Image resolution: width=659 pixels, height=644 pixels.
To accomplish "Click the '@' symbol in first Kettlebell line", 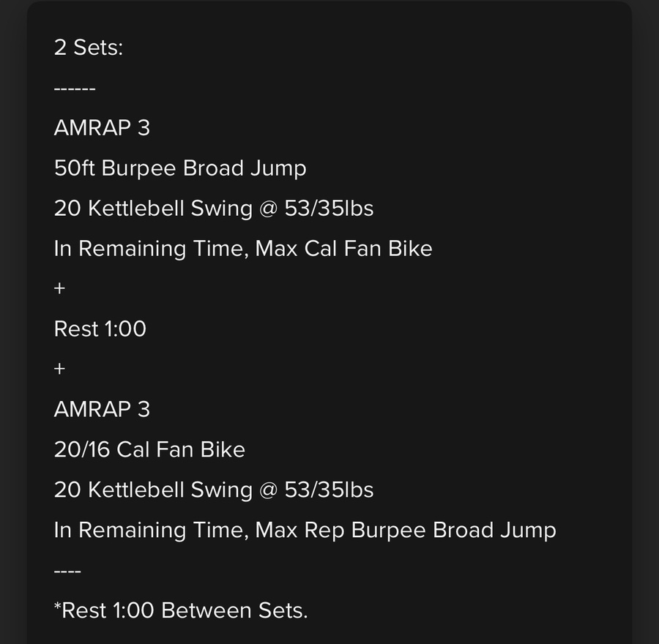I will coord(269,209).
